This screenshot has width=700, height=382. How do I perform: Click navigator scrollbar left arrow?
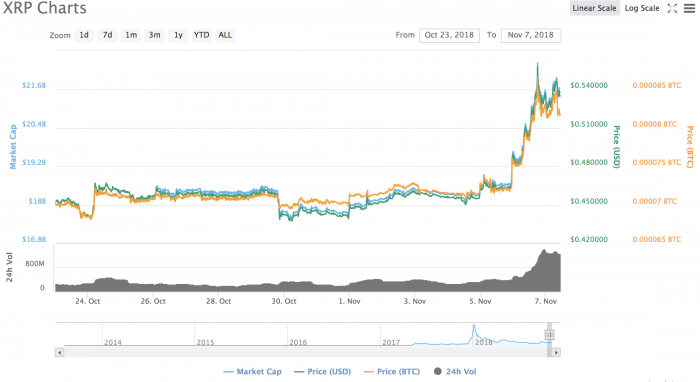59,353
